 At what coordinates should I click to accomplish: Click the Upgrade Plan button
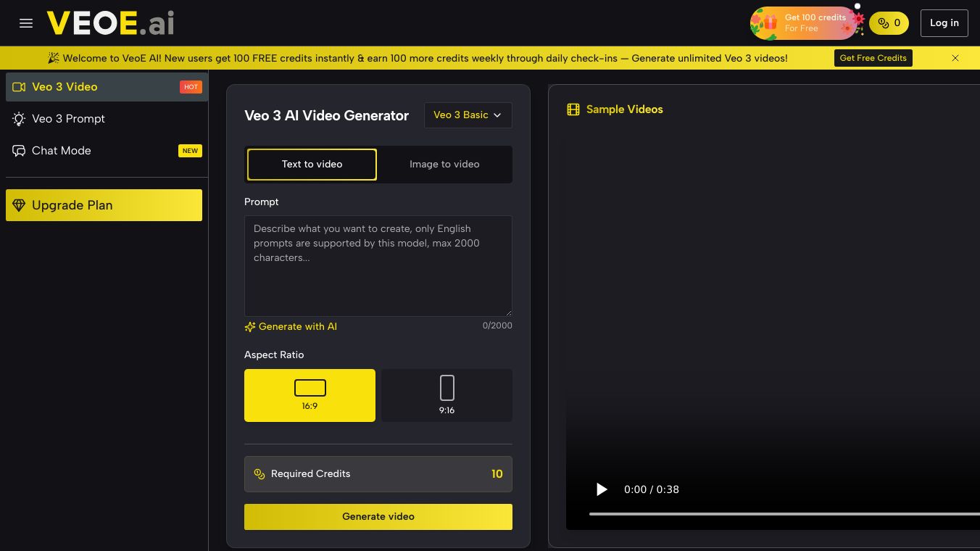(104, 205)
